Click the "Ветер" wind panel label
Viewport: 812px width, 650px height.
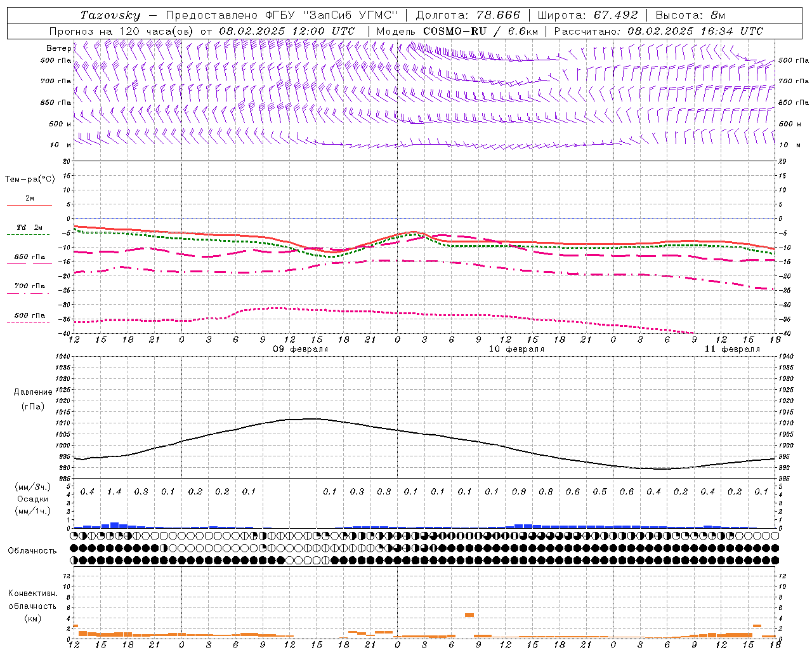(x=59, y=48)
